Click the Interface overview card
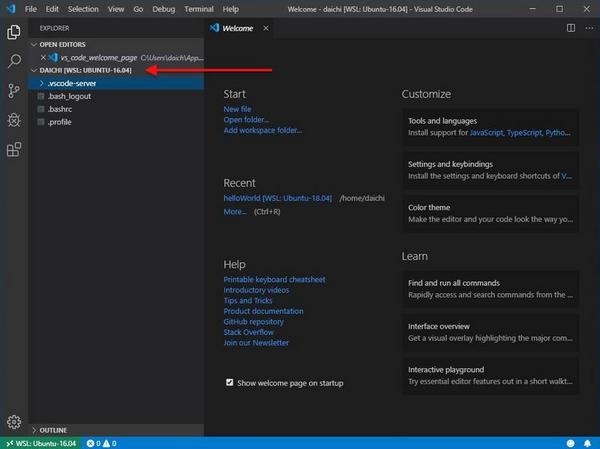The height and width of the screenshot is (449, 600). pos(490,332)
